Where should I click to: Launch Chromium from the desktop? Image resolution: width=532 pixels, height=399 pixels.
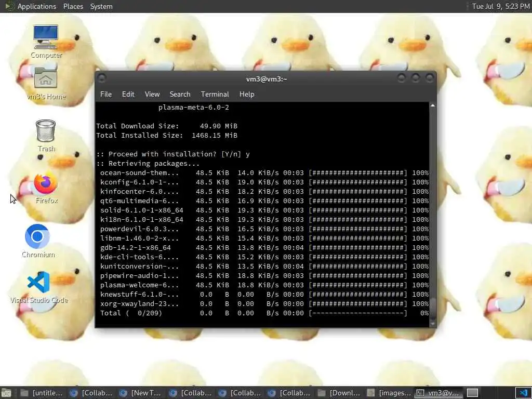(x=37, y=241)
